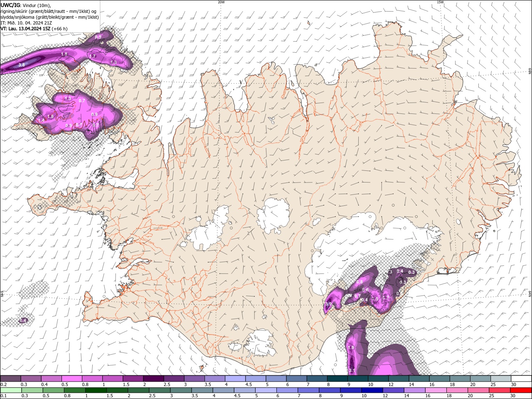Click the 0.8 value in the southeast snowfall area
This screenshot has height=399, width=532.
click(360, 282)
